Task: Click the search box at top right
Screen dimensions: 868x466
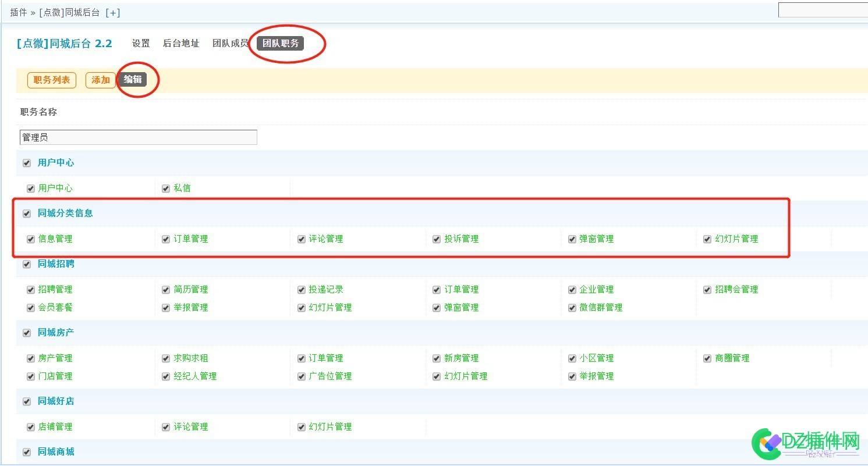Action: click(x=823, y=10)
